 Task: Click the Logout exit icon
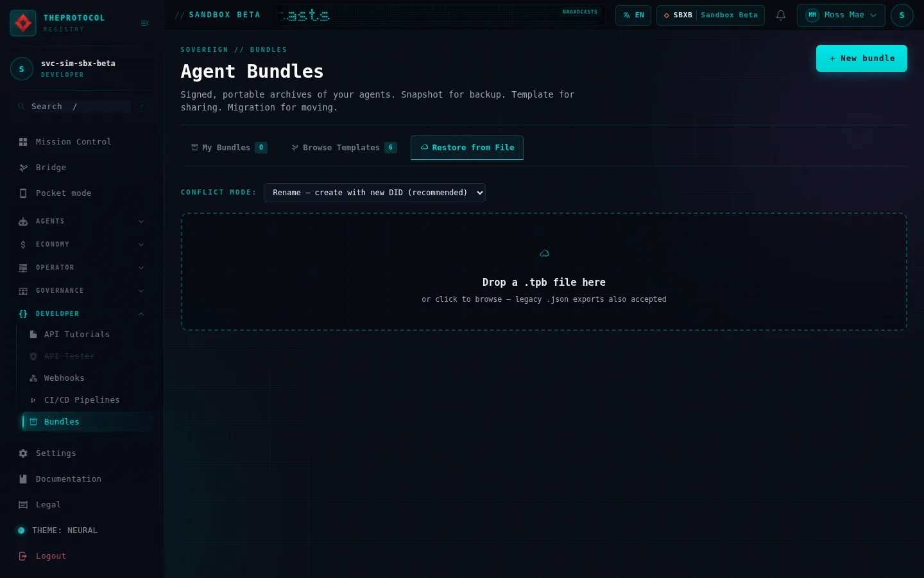click(x=23, y=556)
